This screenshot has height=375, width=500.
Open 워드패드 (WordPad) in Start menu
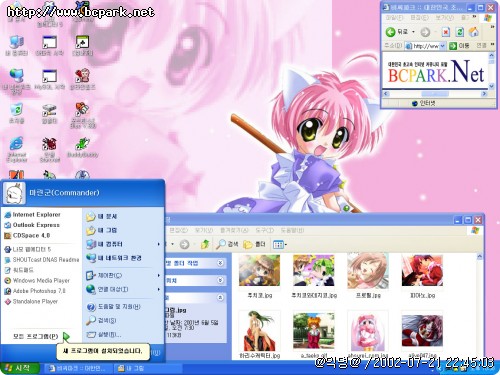tap(19, 270)
